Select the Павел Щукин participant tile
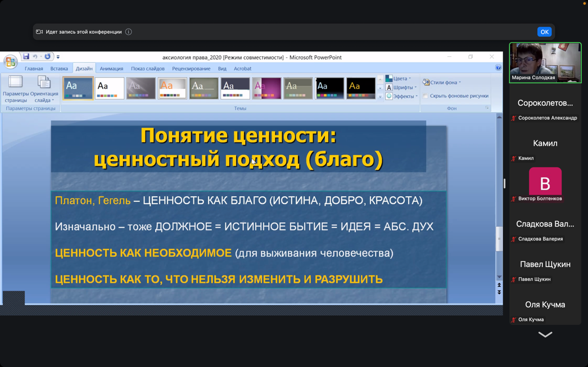The image size is (588, 367). pos(545,264)
